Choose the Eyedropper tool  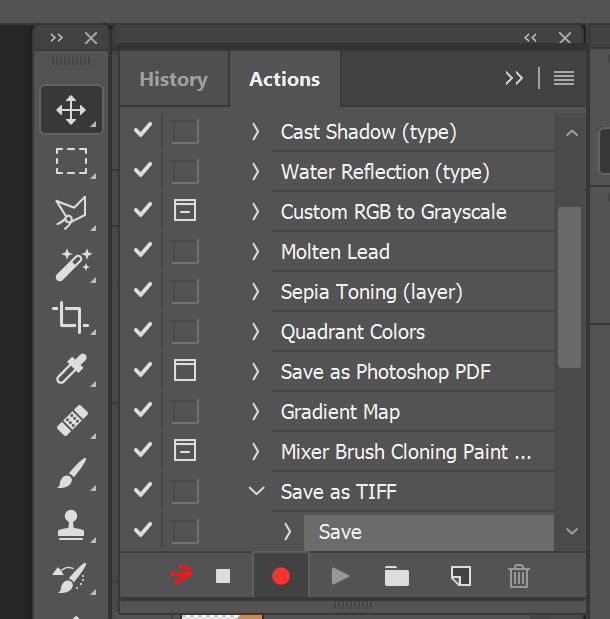[71, 369]
